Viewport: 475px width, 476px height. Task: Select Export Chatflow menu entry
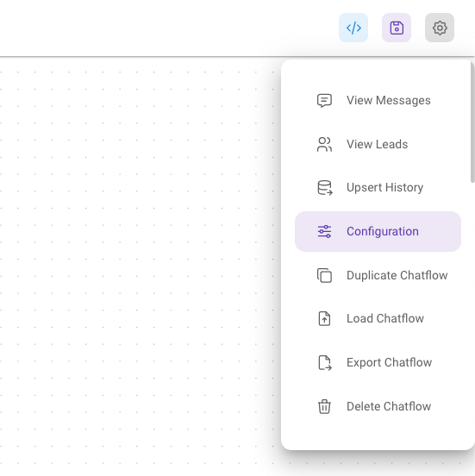click(x=378, y=362)
